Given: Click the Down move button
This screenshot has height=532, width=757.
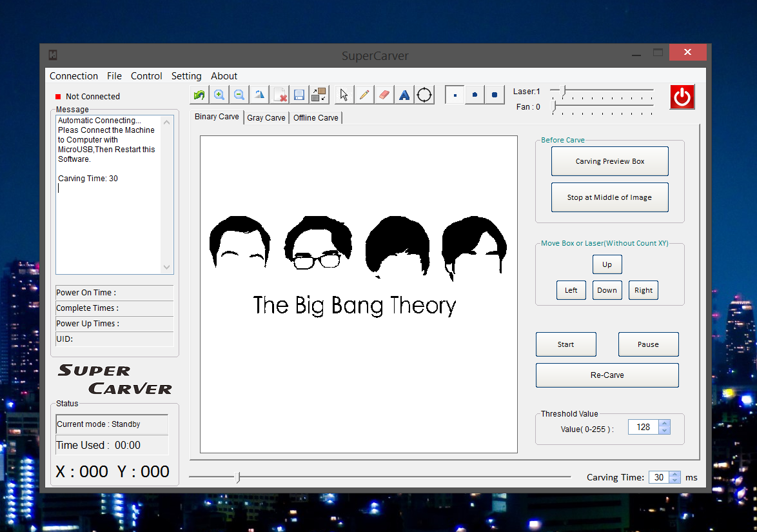Looking at the screenshot, I should [x=607, y=290].
